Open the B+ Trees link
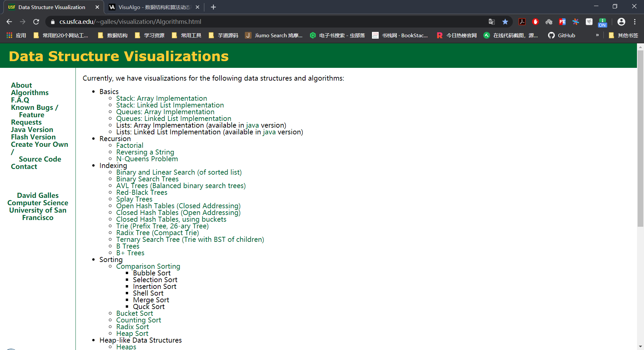Image resolution: width=644 pixels, height=350 pixels. click(130, 253)
